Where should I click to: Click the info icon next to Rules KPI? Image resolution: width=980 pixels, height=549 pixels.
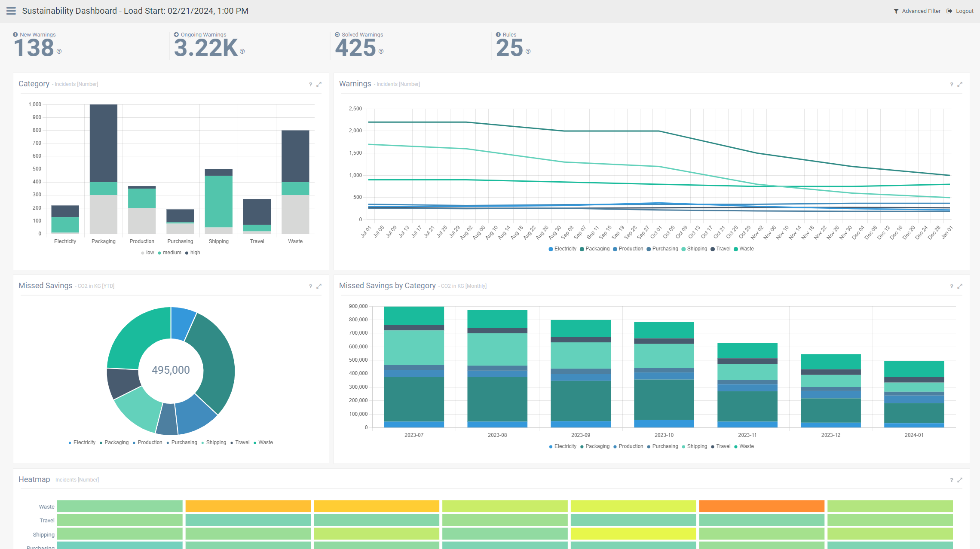coord(498,34)
